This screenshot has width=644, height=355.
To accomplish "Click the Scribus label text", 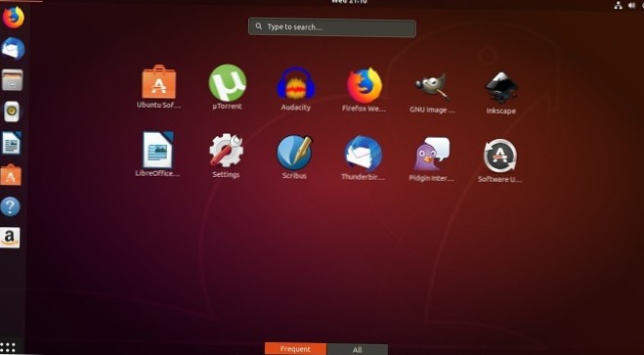I will pyautogui.click(x=294, y=175).
